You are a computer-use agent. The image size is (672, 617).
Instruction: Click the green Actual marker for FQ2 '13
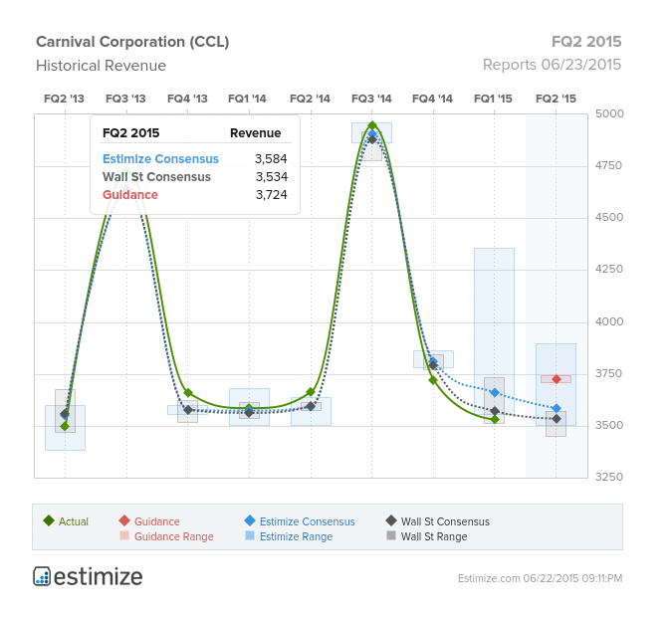[65, 426]
